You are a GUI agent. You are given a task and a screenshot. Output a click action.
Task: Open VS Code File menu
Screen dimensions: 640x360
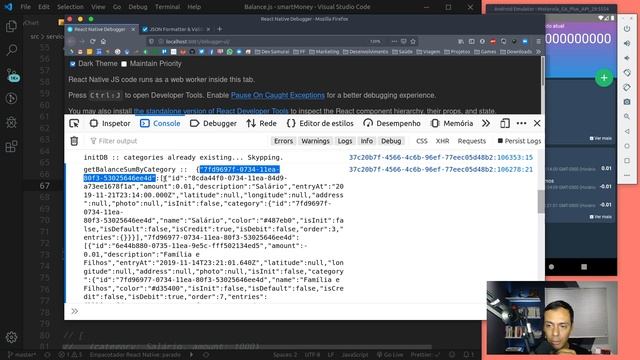tap(25, 7)
